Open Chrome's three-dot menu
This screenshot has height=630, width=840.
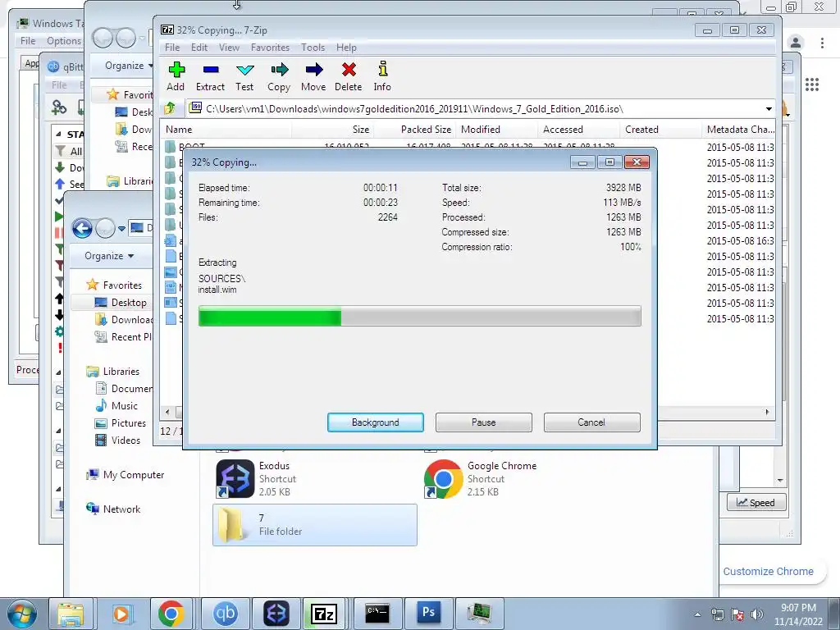[x=822, y=43]
